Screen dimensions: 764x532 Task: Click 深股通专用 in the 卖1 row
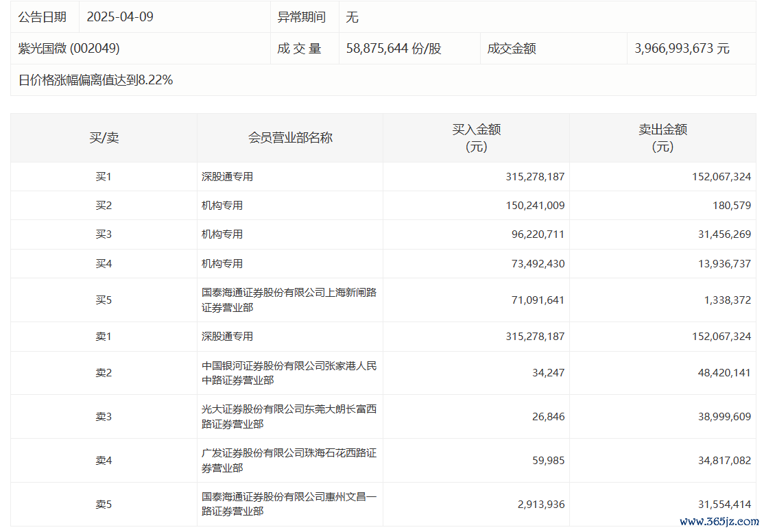227,337
